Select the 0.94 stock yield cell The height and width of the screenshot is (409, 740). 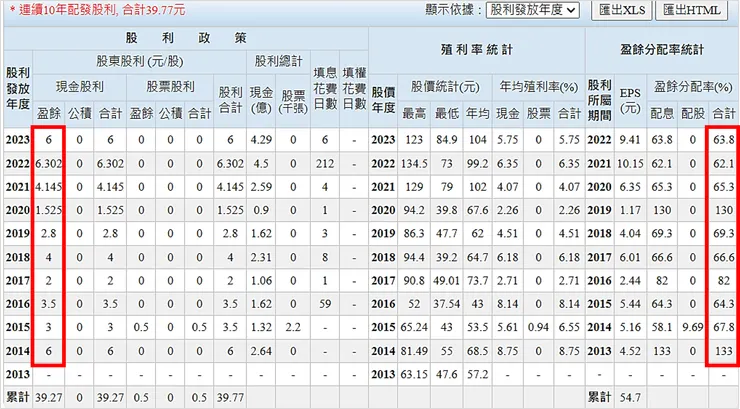coord(538,327)
